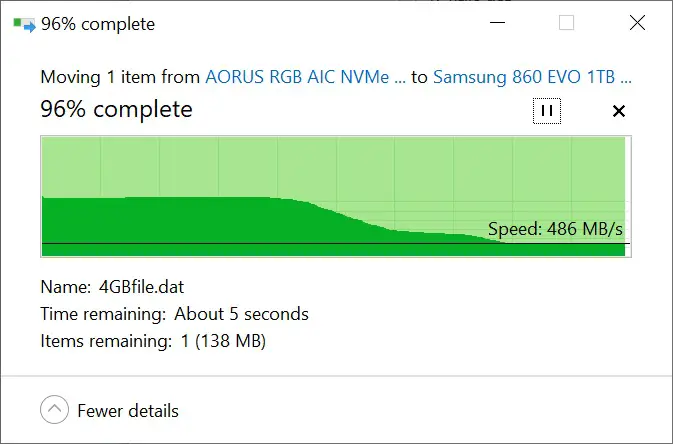
Task: Click the disabled maximize button
Action: point(567,23)
